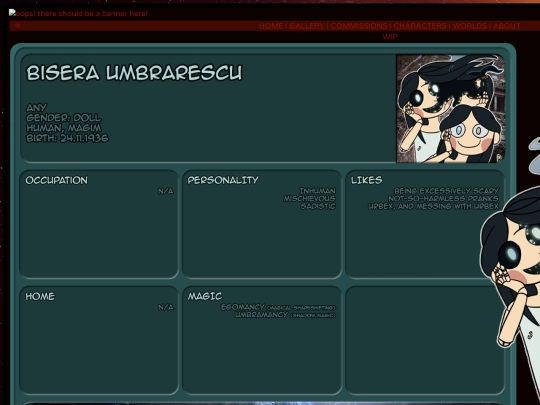Viewport: 540px width, 405px height.
Task: Select the BISERA UMBRARESCU heading
Action: coord(134,73)
